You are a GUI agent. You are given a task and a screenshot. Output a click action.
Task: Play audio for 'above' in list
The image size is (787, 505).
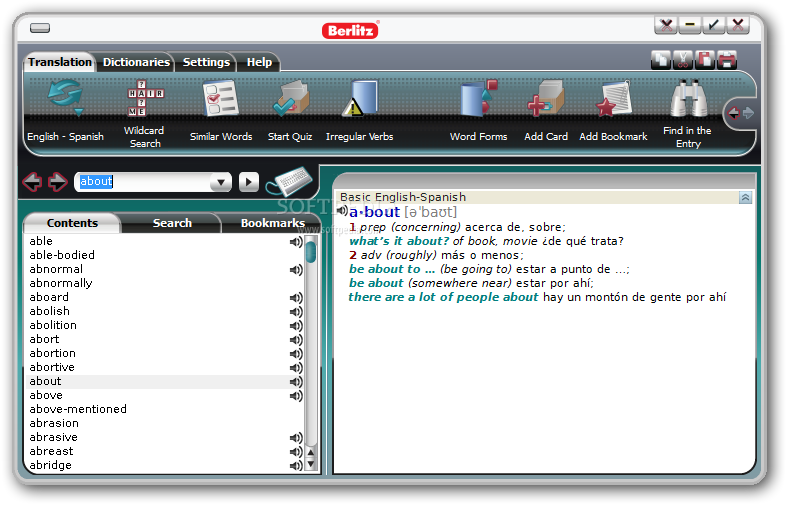tap(296, 397)
